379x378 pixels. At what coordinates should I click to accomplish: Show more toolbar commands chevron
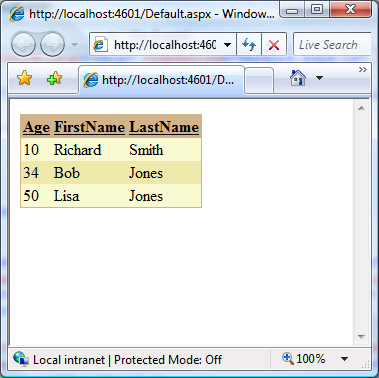click(363, 69)
